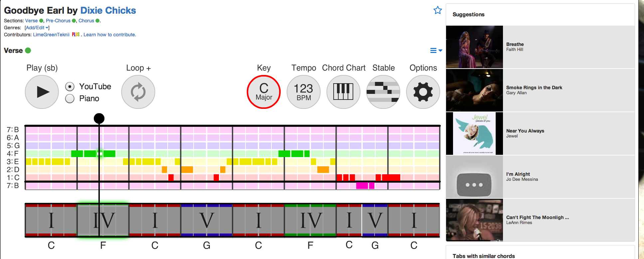The height and width of the screenshot is (259, 644).
Task: Star this song as a favorite
Action: pyautogui.click(x=437, y=10)
